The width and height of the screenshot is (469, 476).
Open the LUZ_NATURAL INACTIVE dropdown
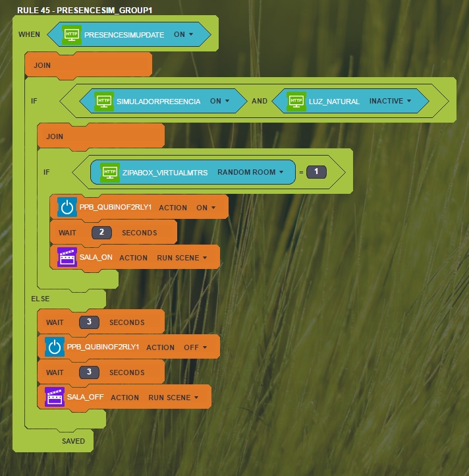pos(390,102)
